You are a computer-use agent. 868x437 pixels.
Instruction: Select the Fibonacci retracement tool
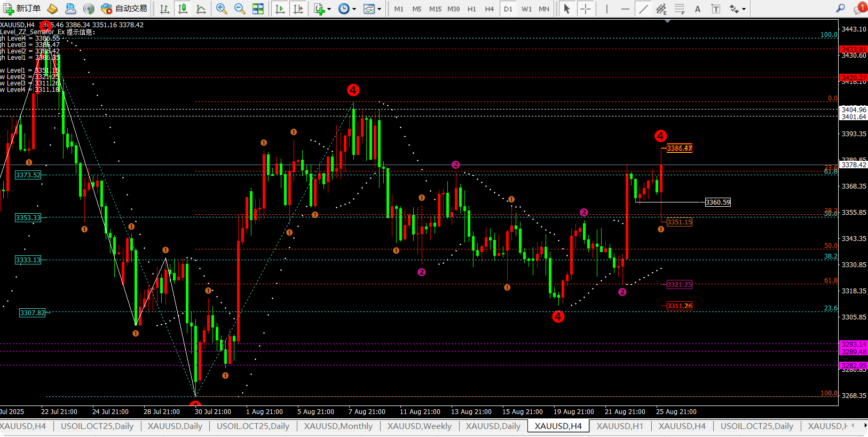(680, 9)
